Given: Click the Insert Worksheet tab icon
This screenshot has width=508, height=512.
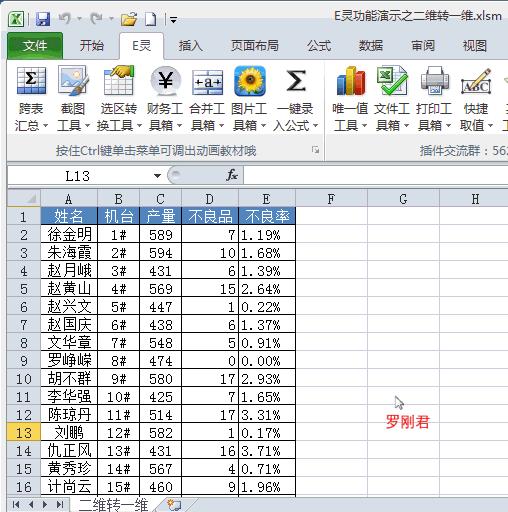Looking at the screenshot, I should pyautogui.click(x=174, y=505).
